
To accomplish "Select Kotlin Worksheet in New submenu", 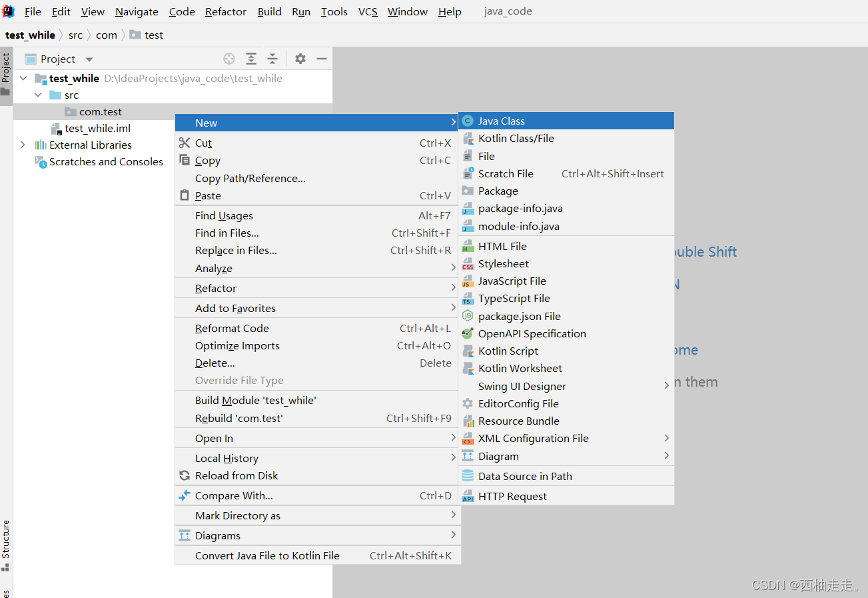I will coord(566,368).
